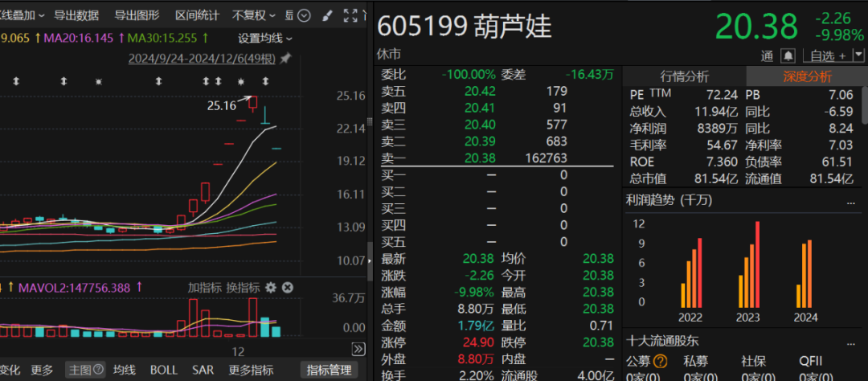Click the price alert bell icon
The image size is (868, 381).
point(788,56)
